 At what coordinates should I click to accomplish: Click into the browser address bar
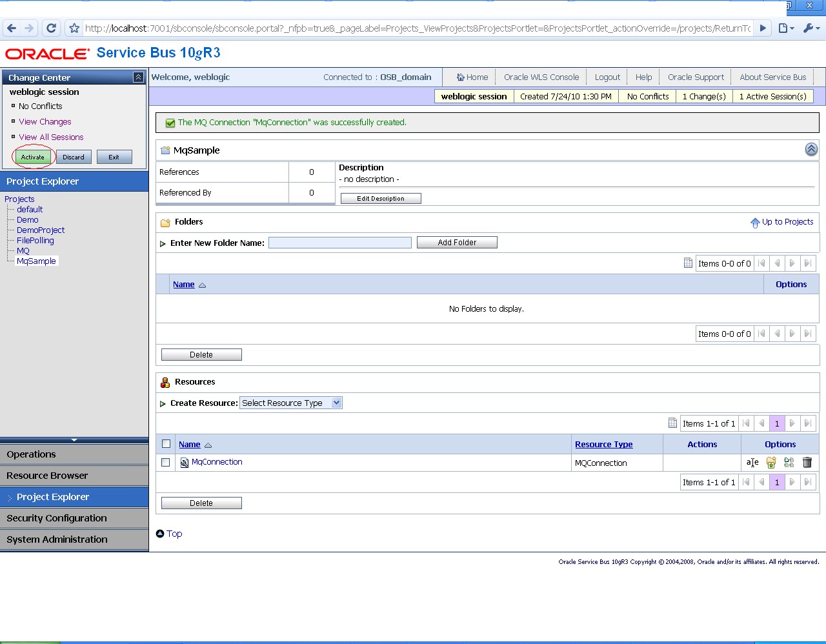pos(418,28)
